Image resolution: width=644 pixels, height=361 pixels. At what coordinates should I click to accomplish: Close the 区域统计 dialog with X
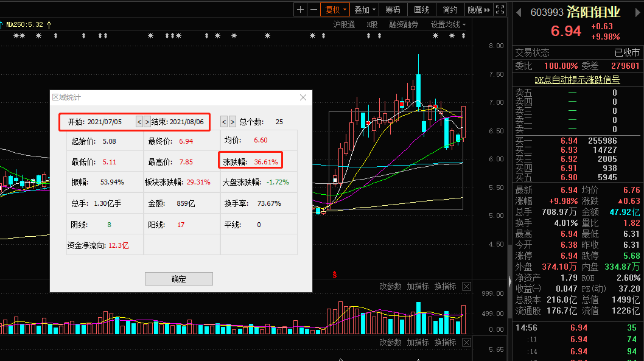tap(303, 97)
